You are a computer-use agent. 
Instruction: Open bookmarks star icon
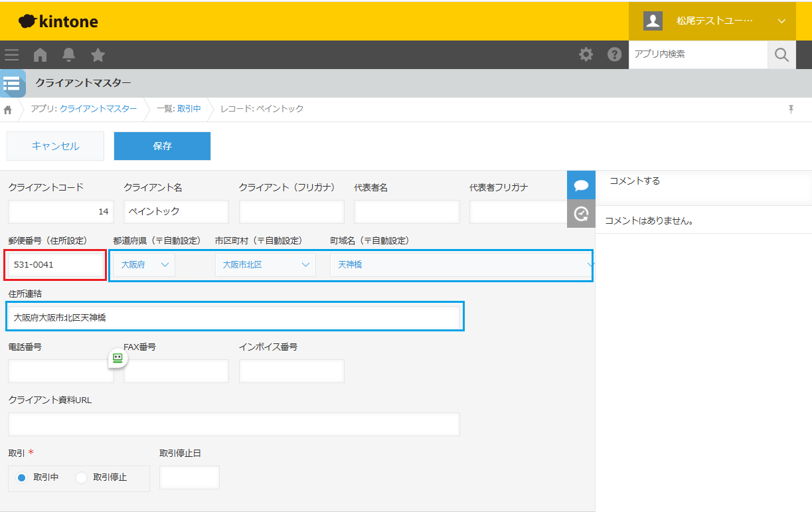(x=98, y=54)
